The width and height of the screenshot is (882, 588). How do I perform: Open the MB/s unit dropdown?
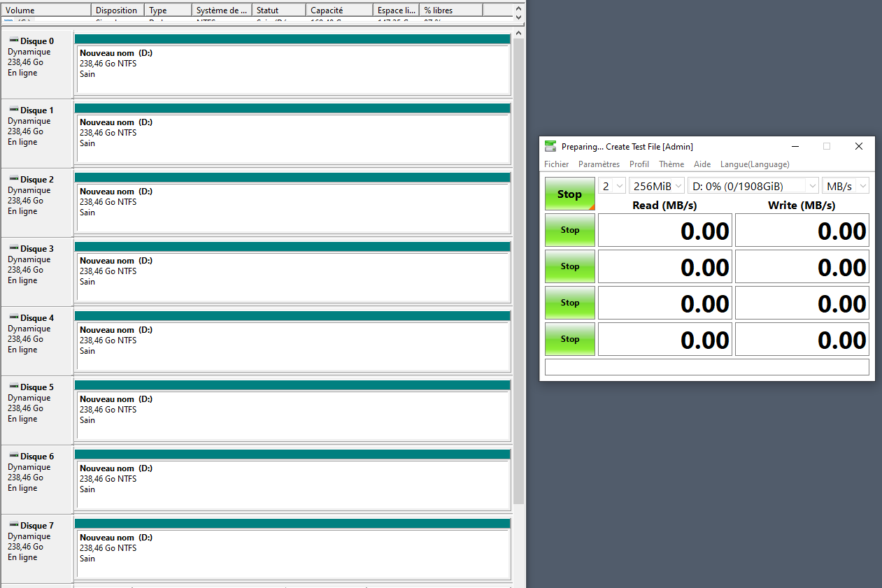[846, 186]
